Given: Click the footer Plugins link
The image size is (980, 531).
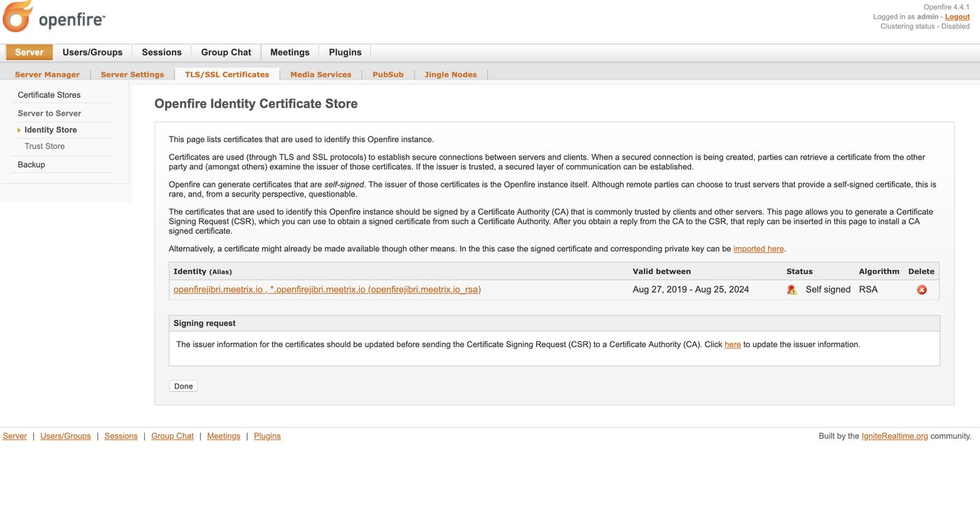Looking at the screenshot, I should [267, 436].
